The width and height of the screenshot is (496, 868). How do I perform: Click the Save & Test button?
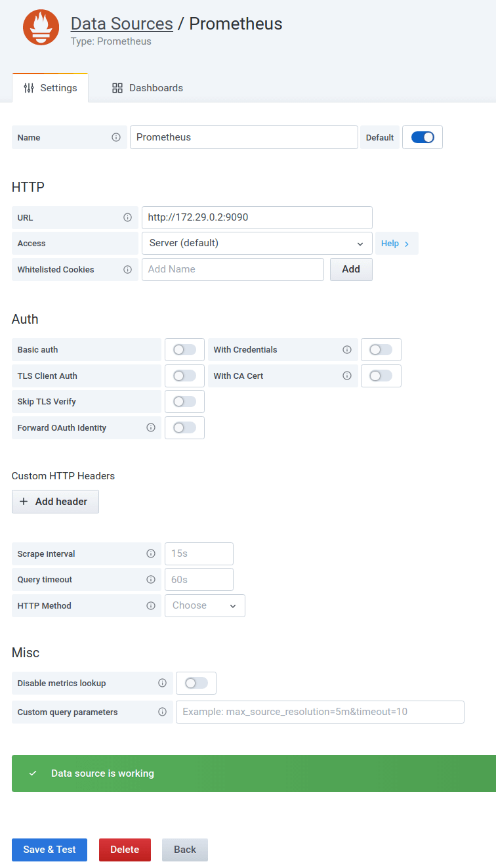[49, 850]
